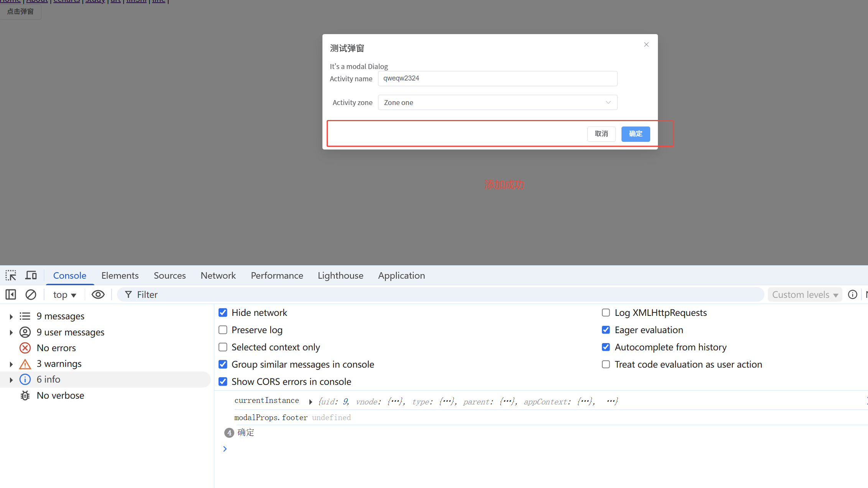The width and height of the screenshot is (868, 488).
Task: Click the 取消 cancel button
Action: pyautogui.click(x=601, y=134)
